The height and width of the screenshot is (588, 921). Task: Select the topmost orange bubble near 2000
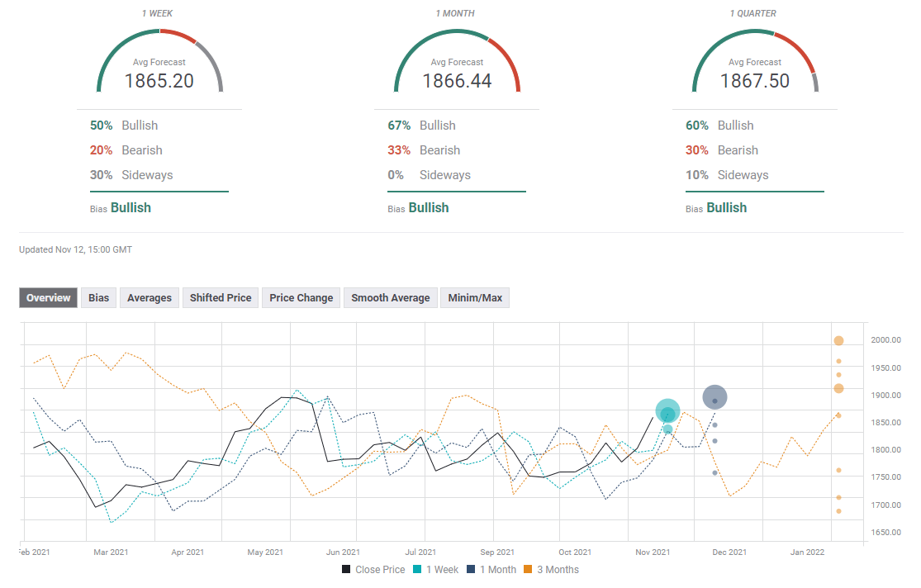pyautogui.click(x=838, y=340)
